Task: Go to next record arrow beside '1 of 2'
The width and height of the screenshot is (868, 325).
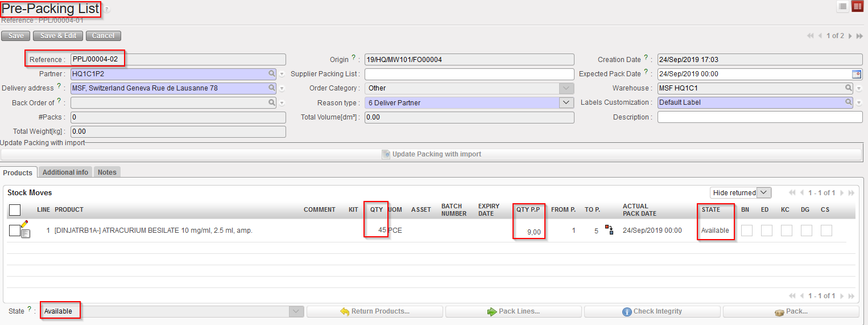Action: pyautogui.click(x=850, y=36)
